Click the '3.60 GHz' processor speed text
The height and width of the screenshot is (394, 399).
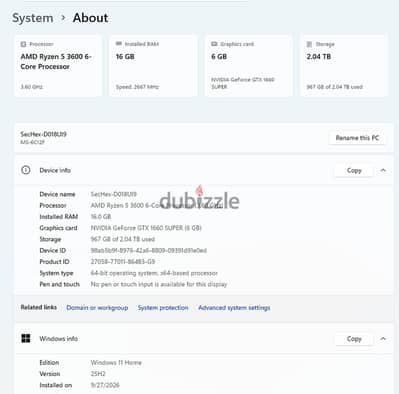[32, 87]
